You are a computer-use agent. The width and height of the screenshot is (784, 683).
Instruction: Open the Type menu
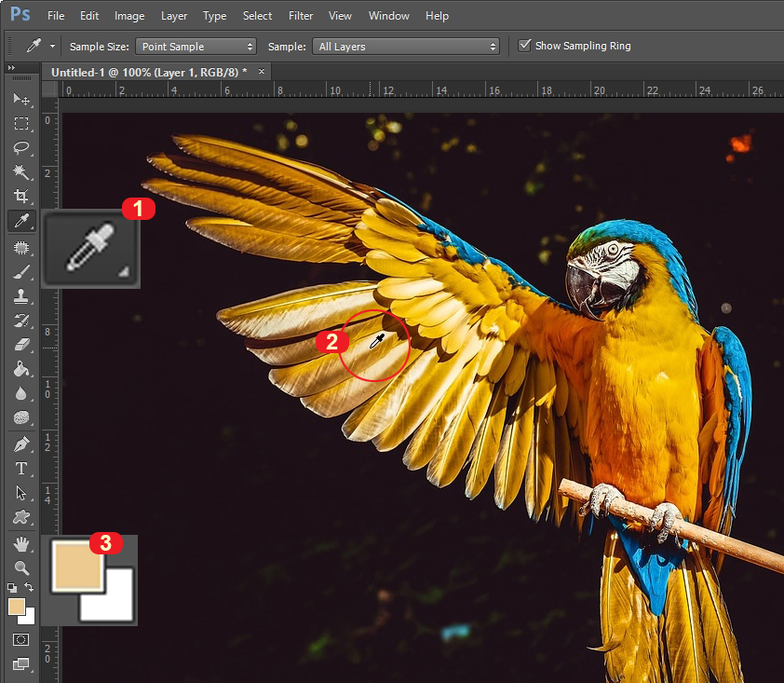click(x=214, y=16)
